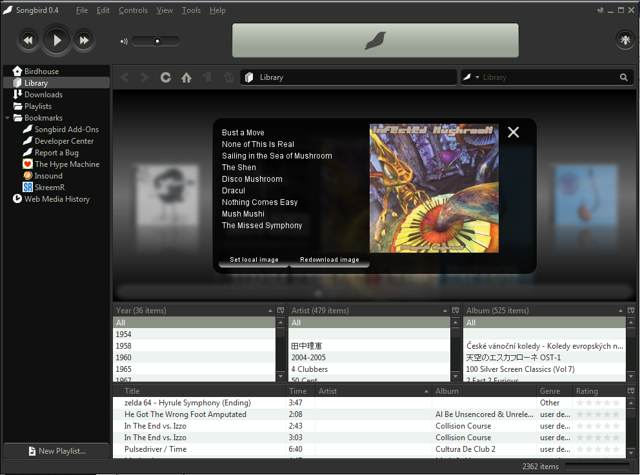Open Artist filter column picker icon

click(x=456, y=311)
